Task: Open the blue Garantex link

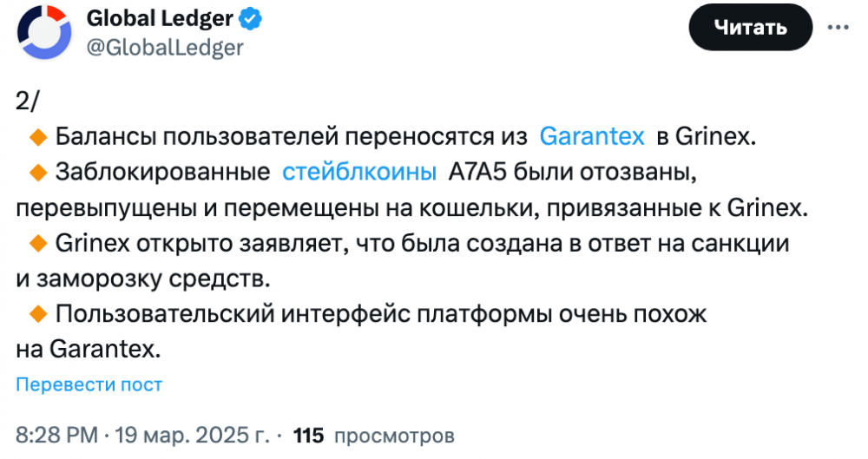Action: (592, 136)
